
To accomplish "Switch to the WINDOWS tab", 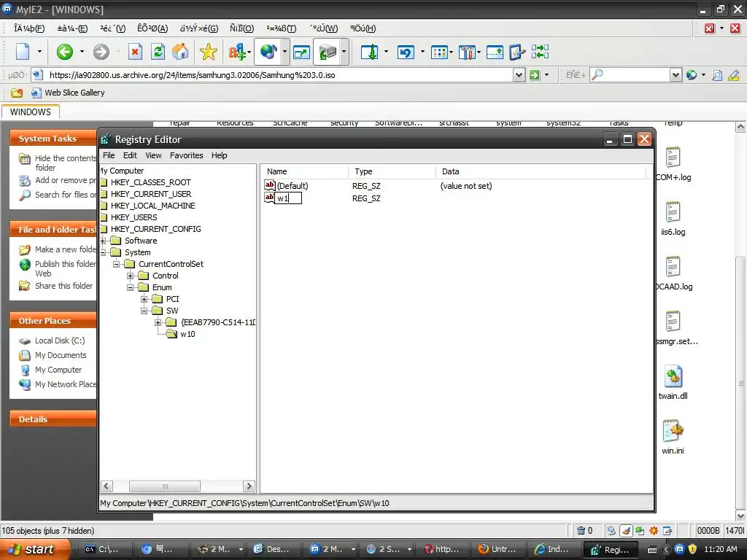I will tap(31, 112).
